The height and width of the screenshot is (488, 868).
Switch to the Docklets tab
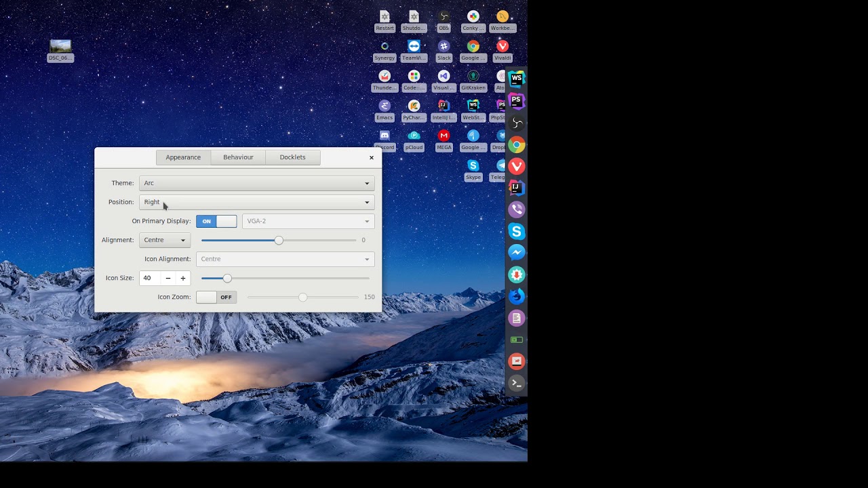293,157
